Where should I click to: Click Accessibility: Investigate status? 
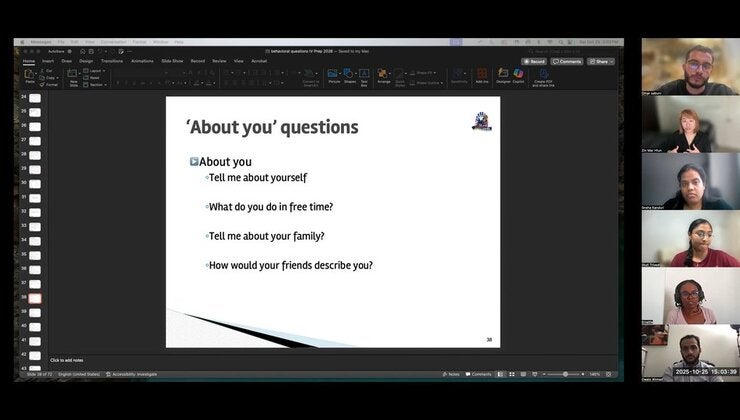[x=132, y=374]
